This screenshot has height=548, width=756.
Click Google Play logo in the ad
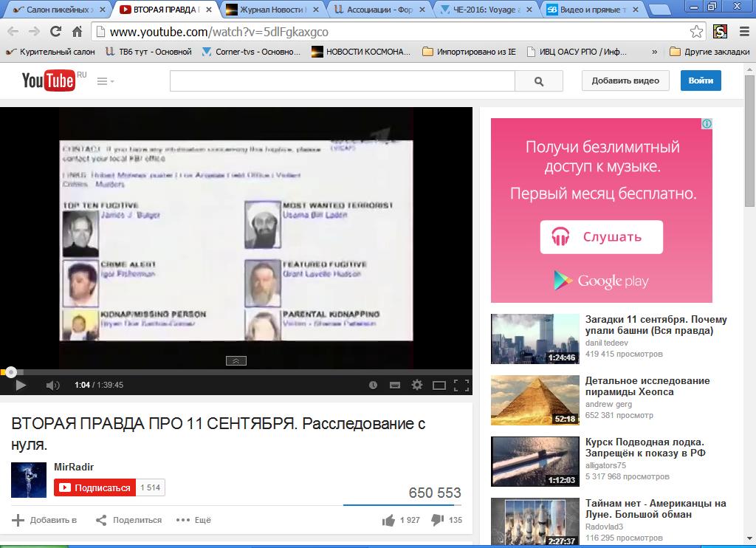(601, 281)
